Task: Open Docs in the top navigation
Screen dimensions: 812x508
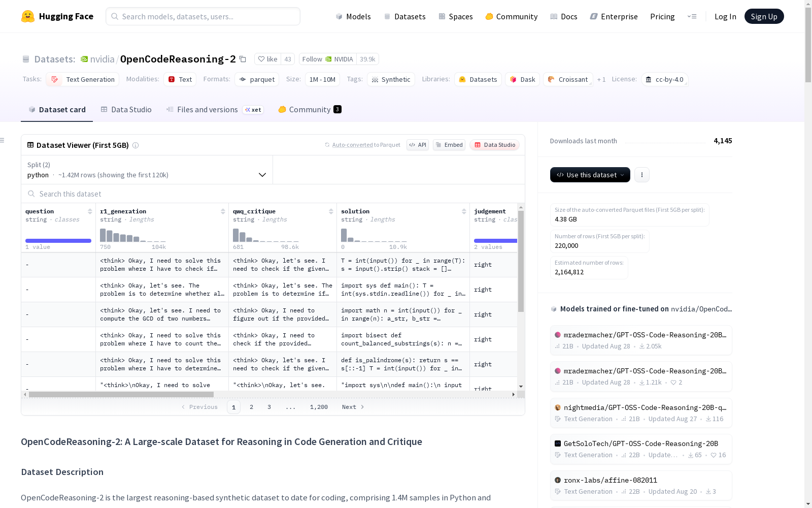Action: (x=564, y=16)
